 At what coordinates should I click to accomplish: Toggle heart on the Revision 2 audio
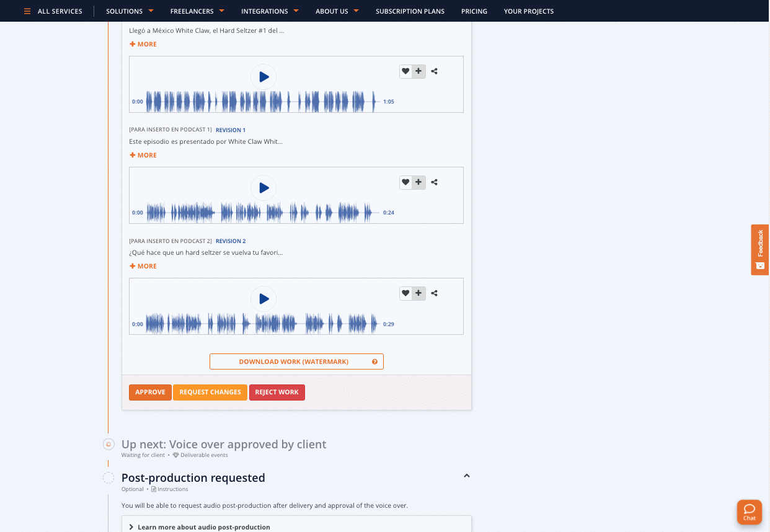(x=405, y=293)
